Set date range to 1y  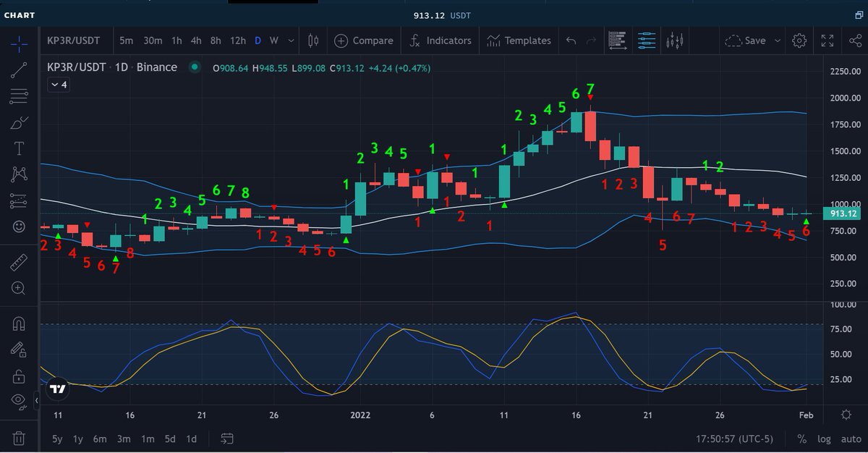(78, 439)
